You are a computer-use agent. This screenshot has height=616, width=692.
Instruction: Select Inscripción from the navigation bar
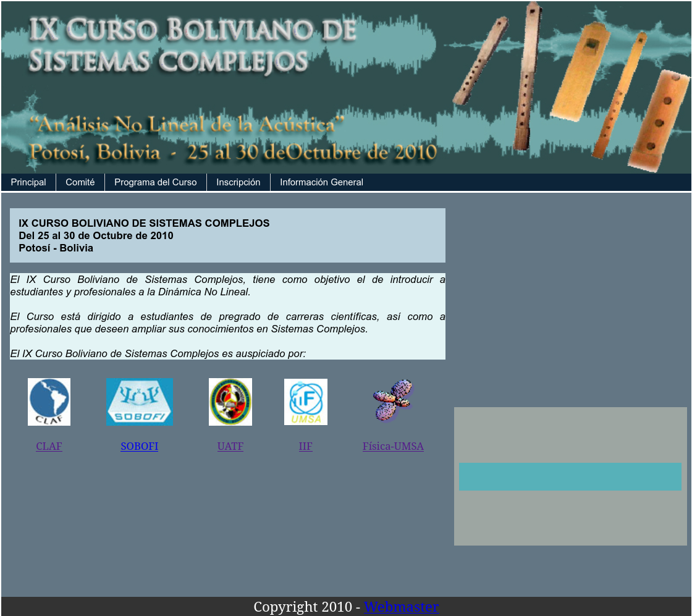[238, 182]
